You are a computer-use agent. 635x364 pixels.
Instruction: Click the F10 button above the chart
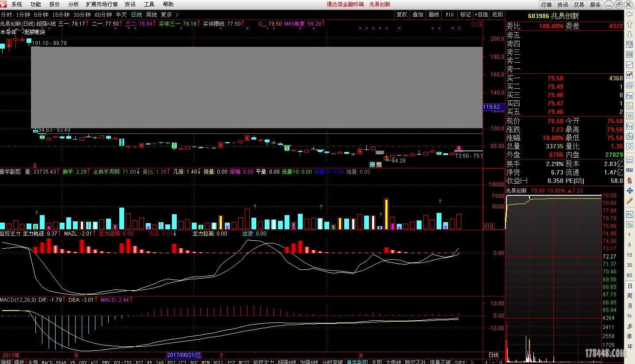point(449,15)
